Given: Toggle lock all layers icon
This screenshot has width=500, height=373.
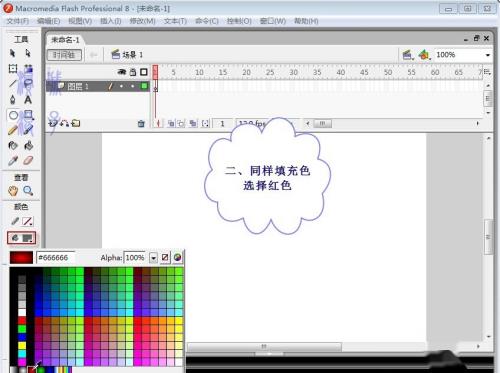Looking at the screenshot, I should [133, 72].
